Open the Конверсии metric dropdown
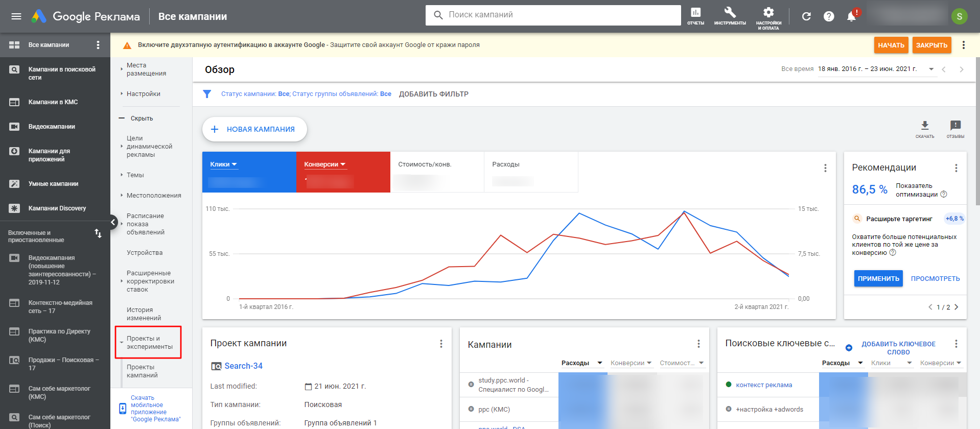Image resolution: width=980 pixels, height=429 pixels. 325,164
